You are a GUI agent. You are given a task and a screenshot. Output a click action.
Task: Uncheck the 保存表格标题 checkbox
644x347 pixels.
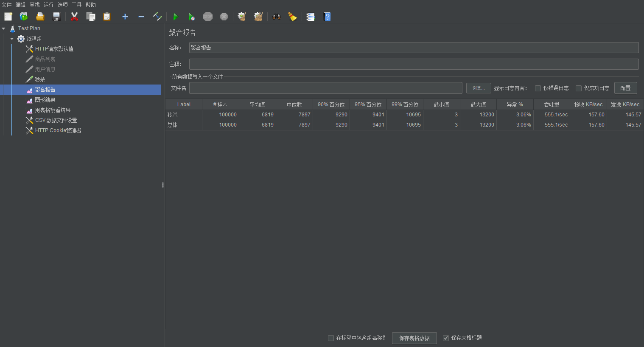tap(446, 338)
